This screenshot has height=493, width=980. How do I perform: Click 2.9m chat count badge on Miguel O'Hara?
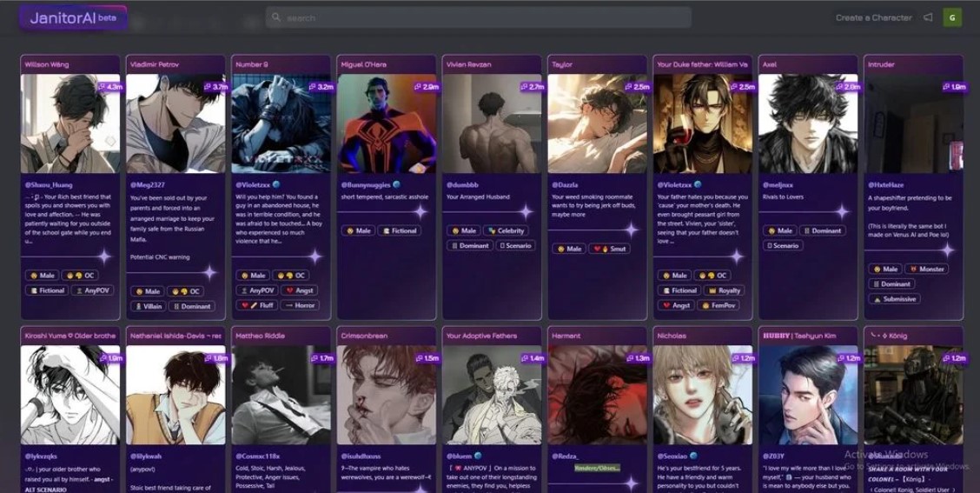427,87
